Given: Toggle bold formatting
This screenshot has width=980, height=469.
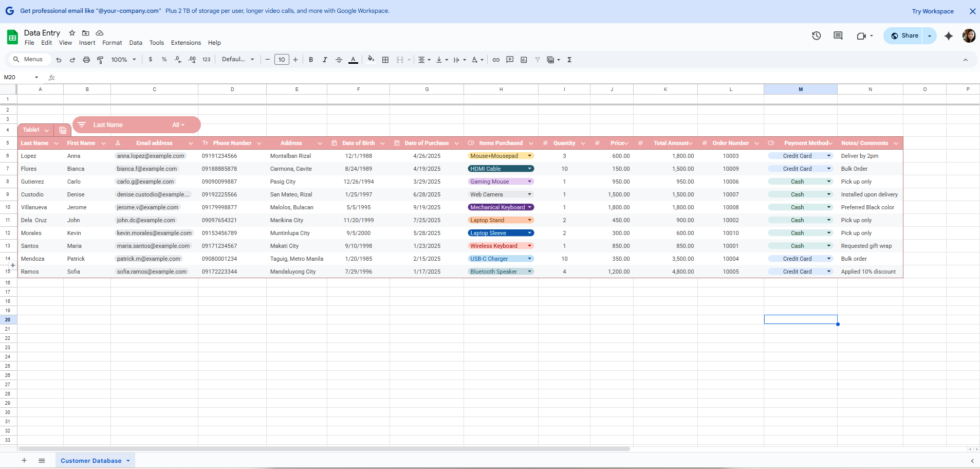Looking at the screenshot, I should tap(311, 60).
